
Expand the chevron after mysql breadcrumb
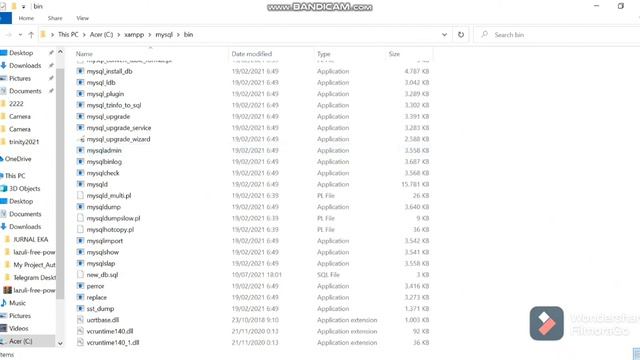click(178, 35)
